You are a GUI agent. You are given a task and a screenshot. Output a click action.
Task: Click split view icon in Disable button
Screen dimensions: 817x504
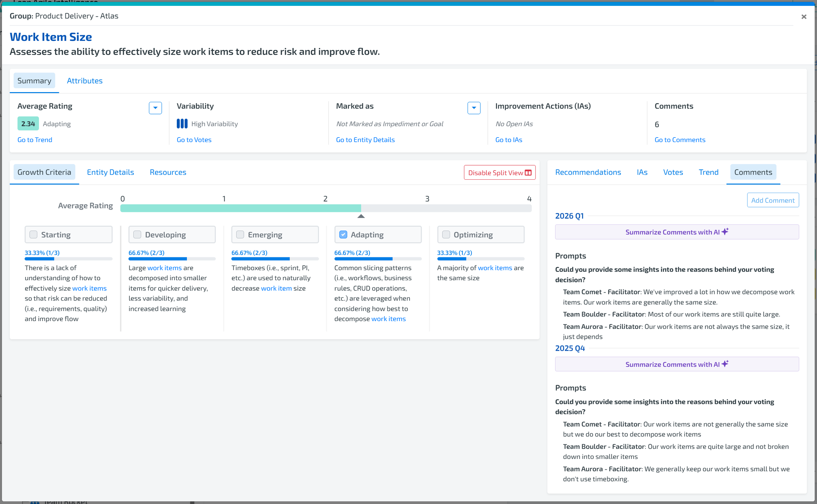[x=528, y=173]
